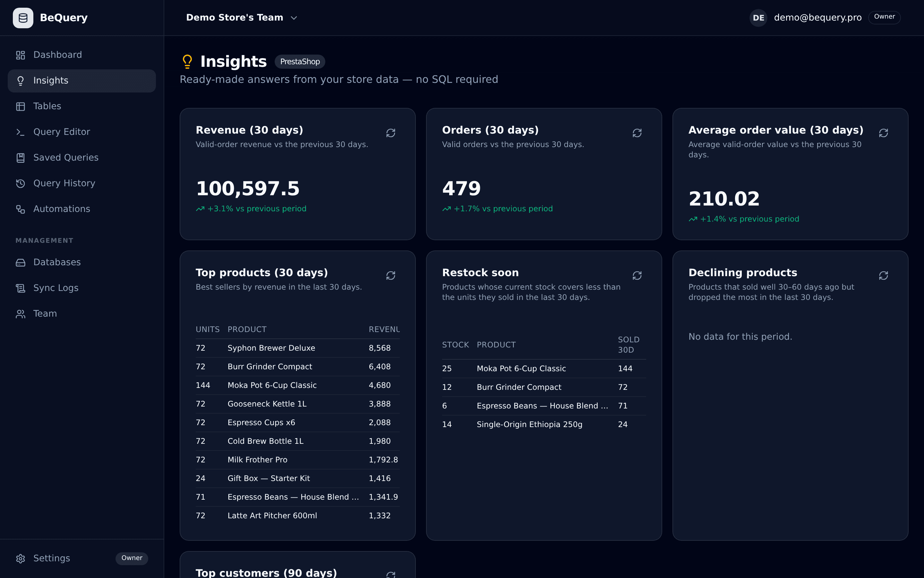Open Databases under Management

(x=82, y=262)
